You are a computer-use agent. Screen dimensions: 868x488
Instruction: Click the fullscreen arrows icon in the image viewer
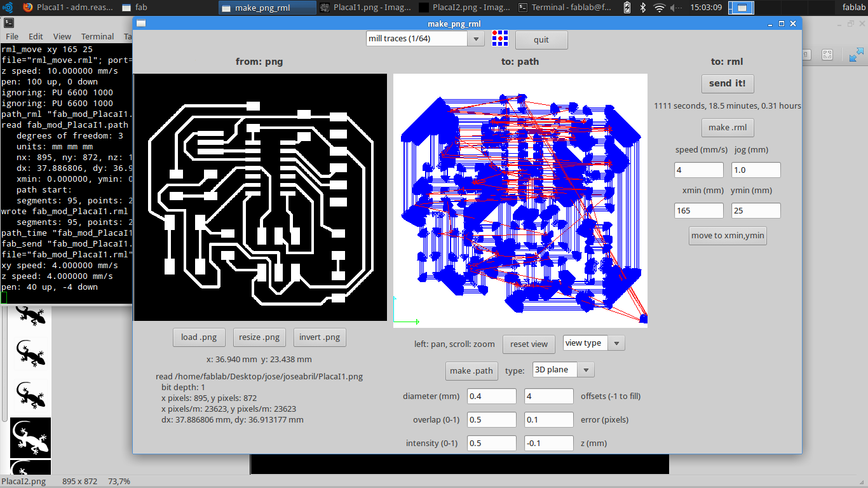(857, 55)
